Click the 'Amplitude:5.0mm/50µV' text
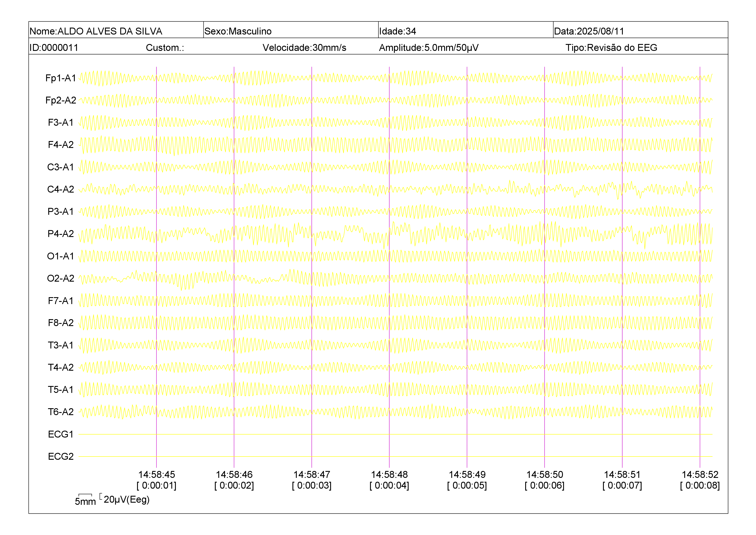 (x=429, y=47)
